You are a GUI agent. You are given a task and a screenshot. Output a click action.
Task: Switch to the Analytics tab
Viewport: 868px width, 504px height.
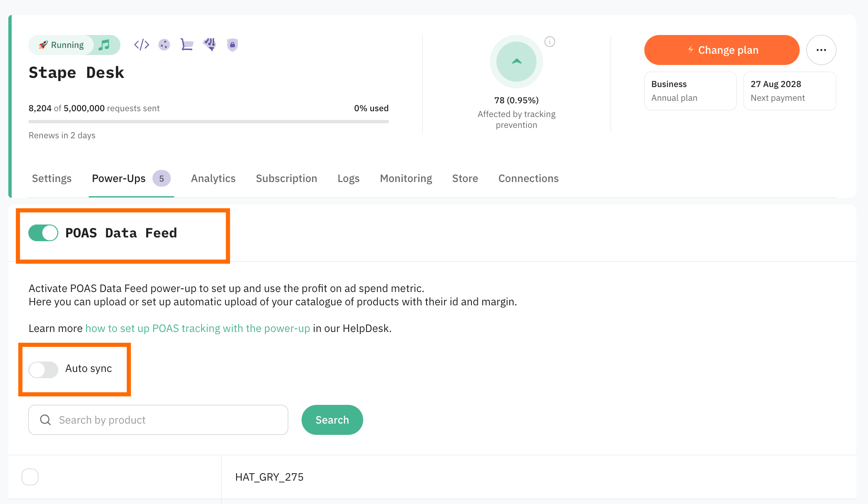point(213,178)
